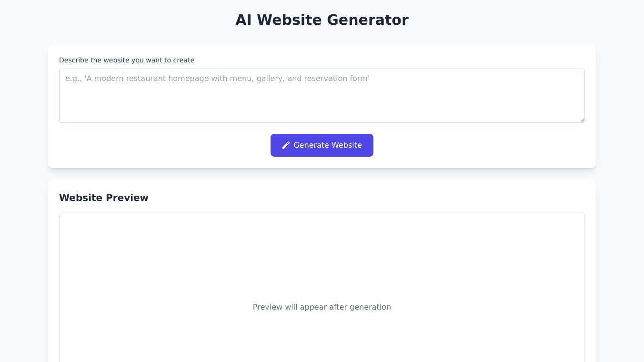
Task: Click the 'Generate Website' button label text
Action: (327, 145)
